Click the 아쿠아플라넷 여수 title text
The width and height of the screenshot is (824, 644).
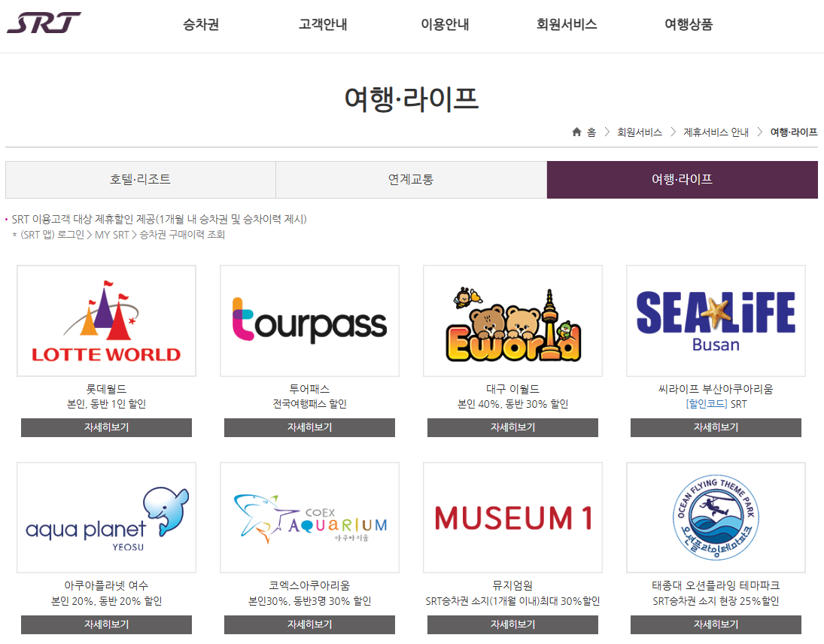(x=106, y=585)
